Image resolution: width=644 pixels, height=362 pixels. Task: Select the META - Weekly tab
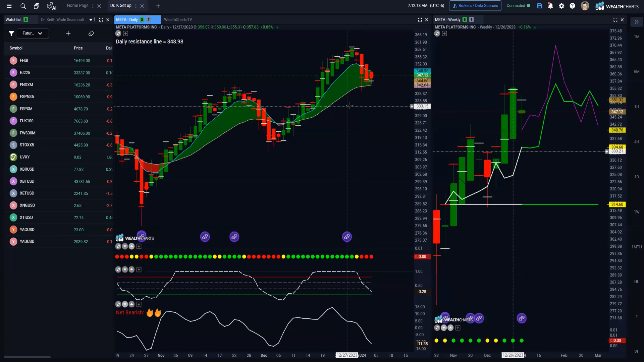tap(447, 20)
